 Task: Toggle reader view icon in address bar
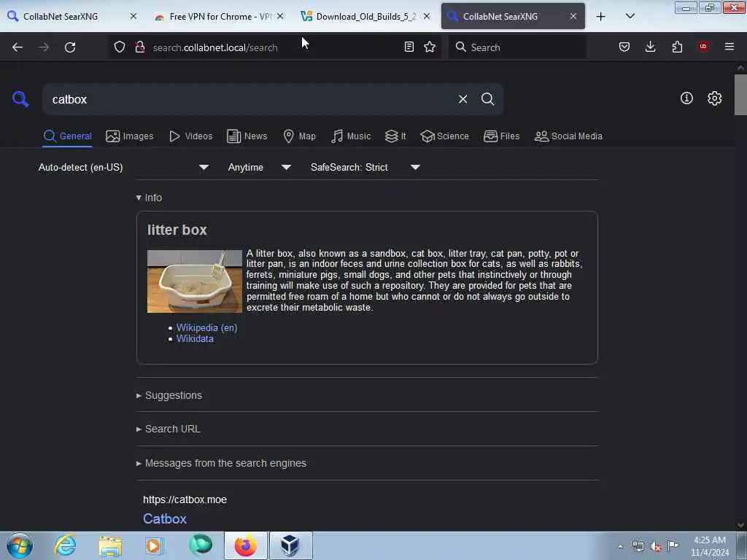[409, 47]
